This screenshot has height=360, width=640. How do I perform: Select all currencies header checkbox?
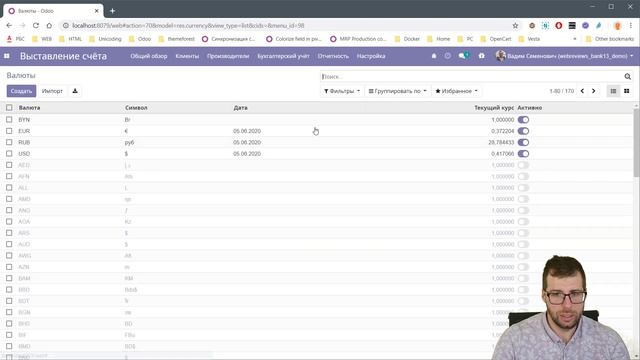[x=9, y=108]
